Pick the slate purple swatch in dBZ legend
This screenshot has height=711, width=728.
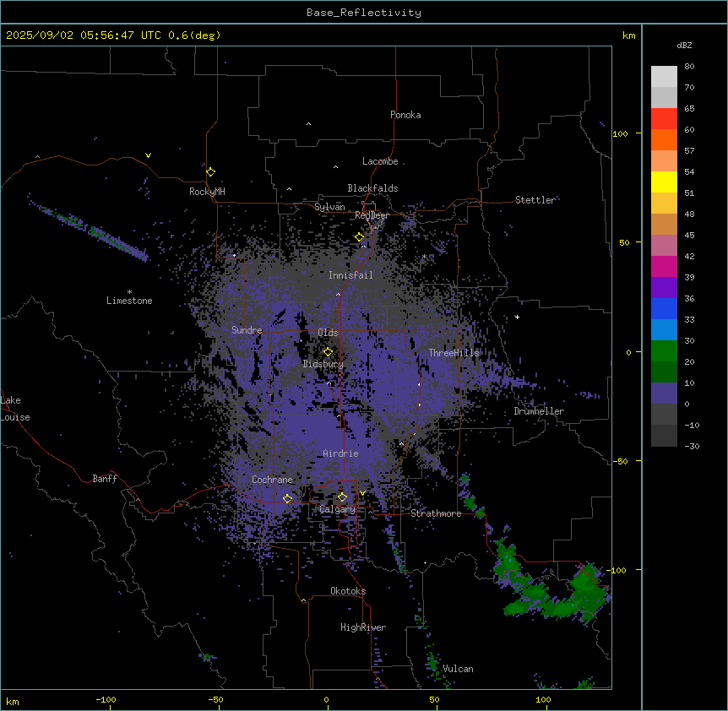click(664, 393)
